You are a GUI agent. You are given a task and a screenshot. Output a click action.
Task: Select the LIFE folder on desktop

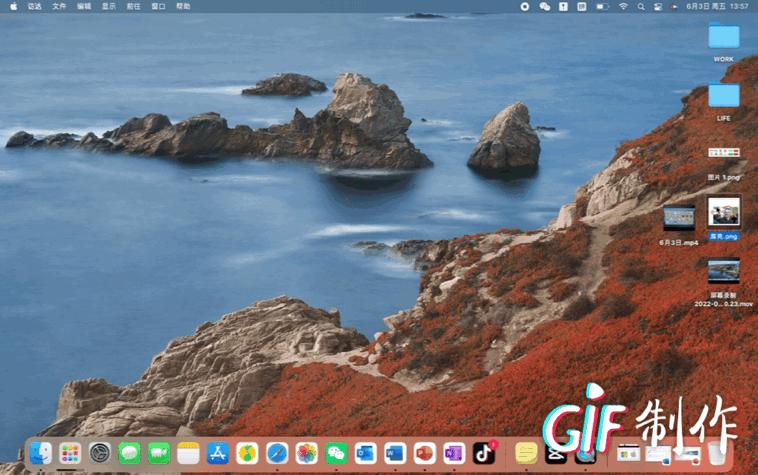pyautogui.click(x=724, y=101)
